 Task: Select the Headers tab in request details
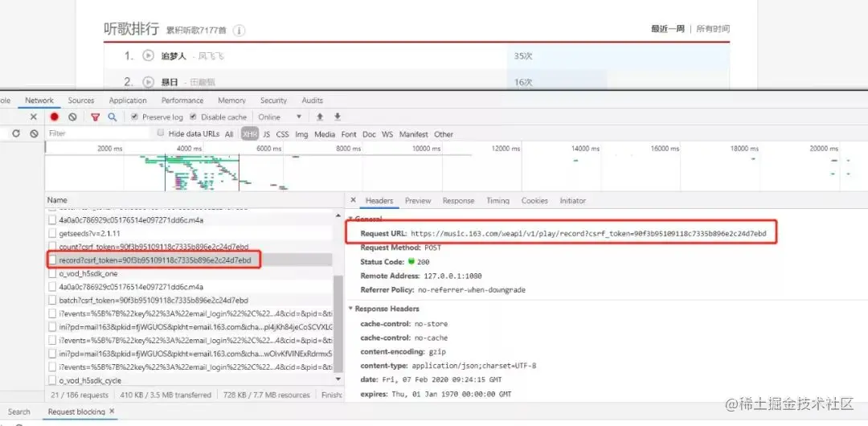(x=379, y=200)
